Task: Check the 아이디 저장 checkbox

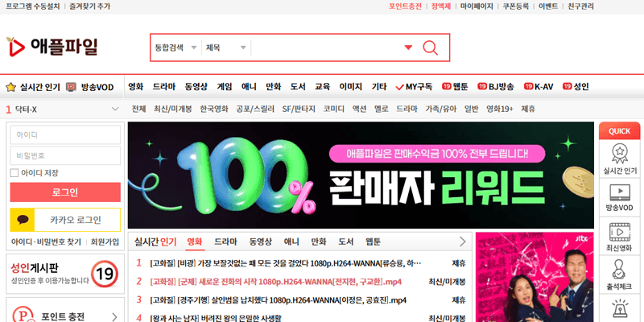Action: pos(14,173)
